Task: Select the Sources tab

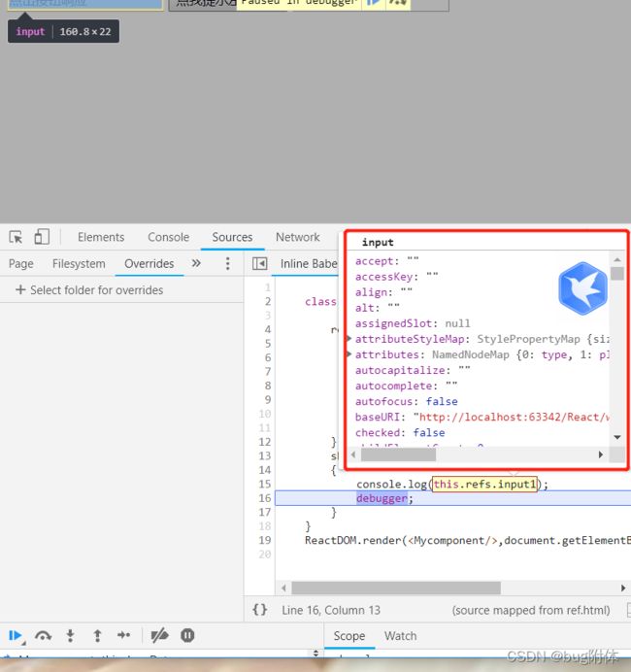Action: [232, 237]
